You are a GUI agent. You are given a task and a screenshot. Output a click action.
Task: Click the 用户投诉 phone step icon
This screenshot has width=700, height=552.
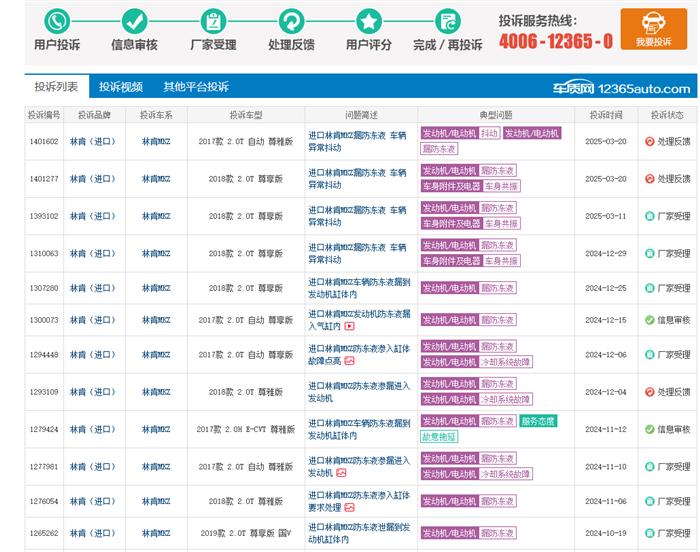click(x=57, y=21)
